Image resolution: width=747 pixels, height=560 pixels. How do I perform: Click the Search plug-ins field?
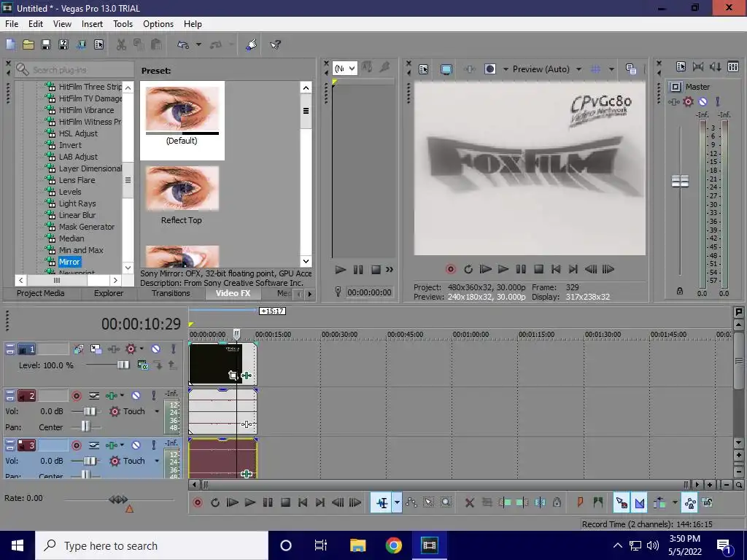74,70
